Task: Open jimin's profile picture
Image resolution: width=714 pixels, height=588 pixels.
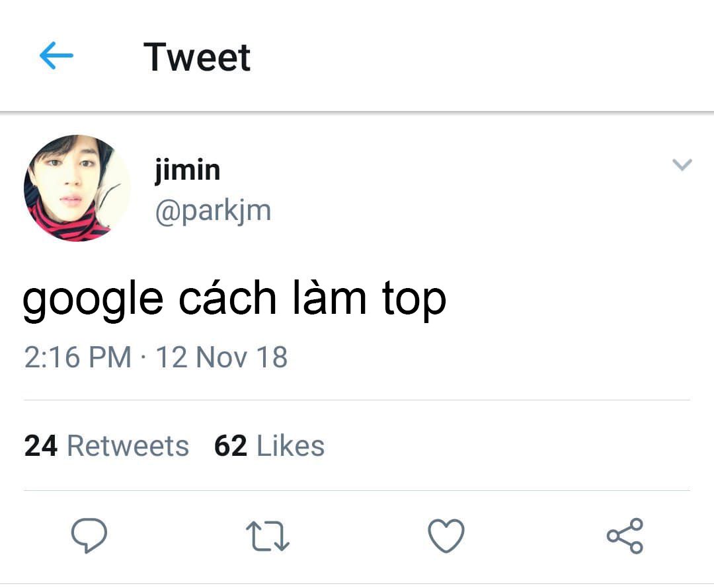Action: [x=77, y=188]
